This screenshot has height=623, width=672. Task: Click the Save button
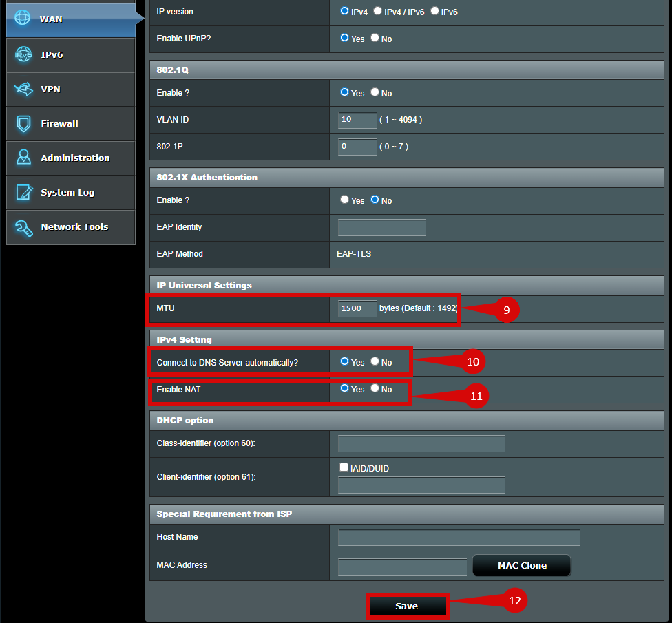pos(406,606)
